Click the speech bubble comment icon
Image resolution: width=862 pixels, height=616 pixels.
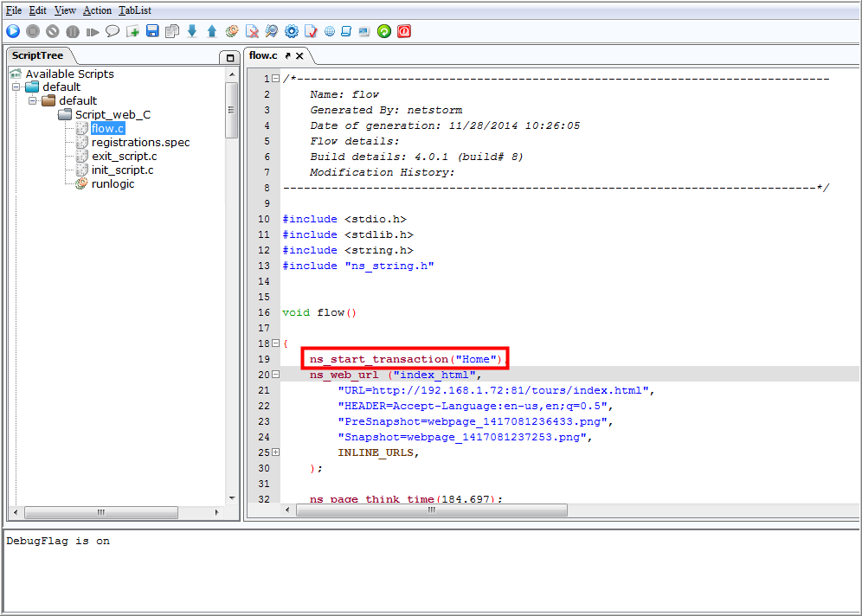pyautogui.click(x=113, y=31)
